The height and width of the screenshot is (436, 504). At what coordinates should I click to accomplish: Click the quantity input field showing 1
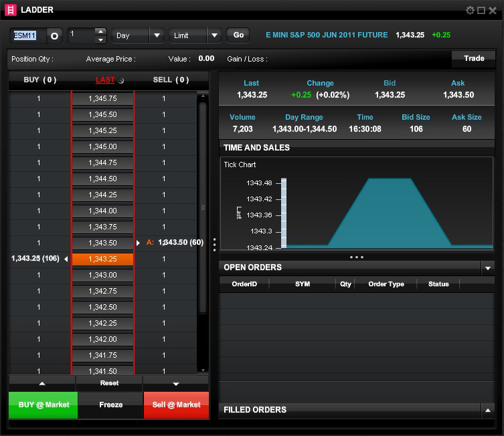tap(81, 35)
